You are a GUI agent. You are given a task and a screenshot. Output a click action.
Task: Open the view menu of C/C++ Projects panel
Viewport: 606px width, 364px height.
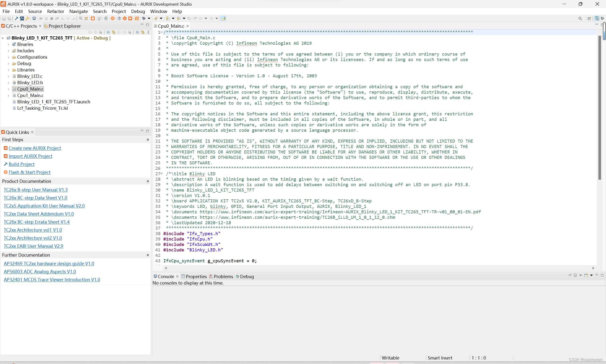[x=148, y=32]
